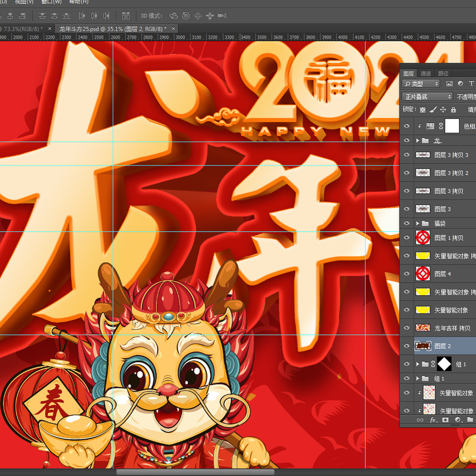Click the 图层 2 layer thumbnail

423,346
